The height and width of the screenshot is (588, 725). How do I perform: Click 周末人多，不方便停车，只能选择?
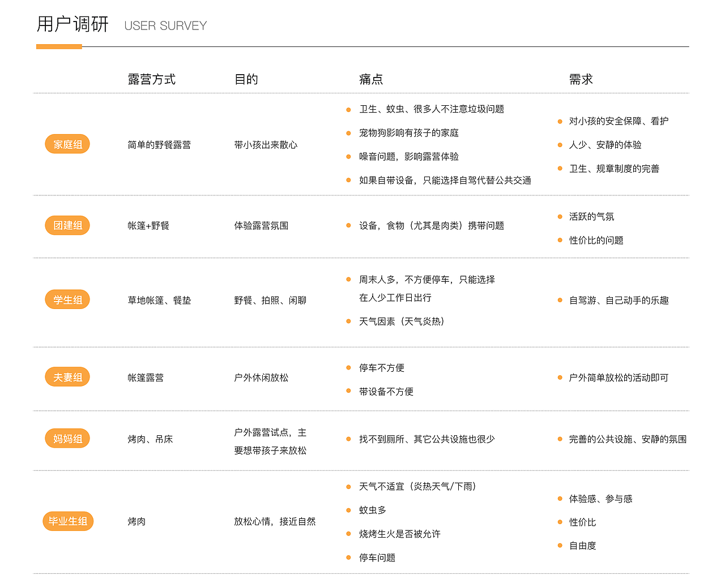point(427,280)
